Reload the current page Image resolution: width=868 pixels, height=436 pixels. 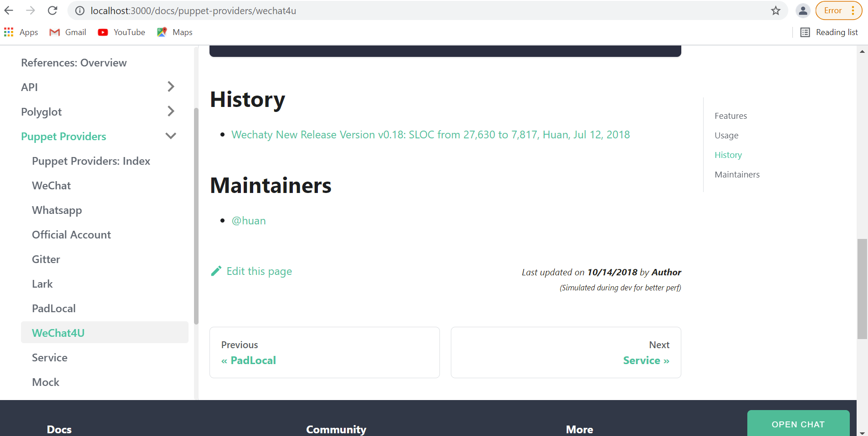coord(52,10)
